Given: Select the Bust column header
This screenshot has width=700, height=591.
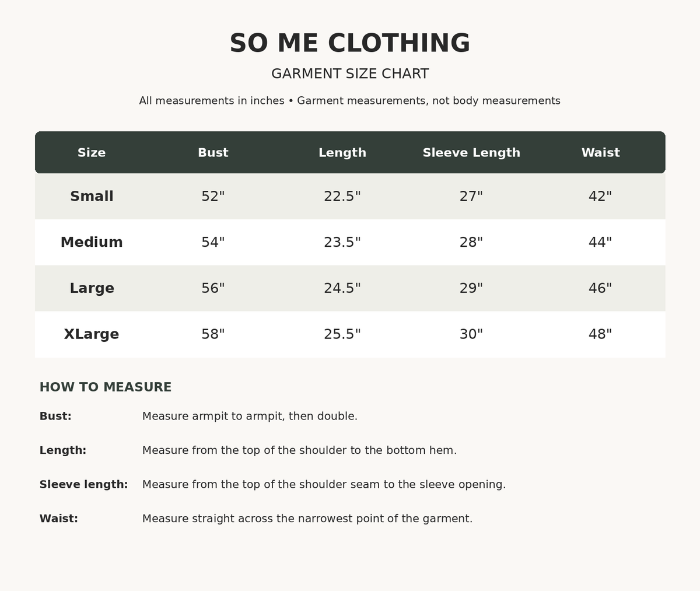Looking at the screenshot, I should coord(213,153).
